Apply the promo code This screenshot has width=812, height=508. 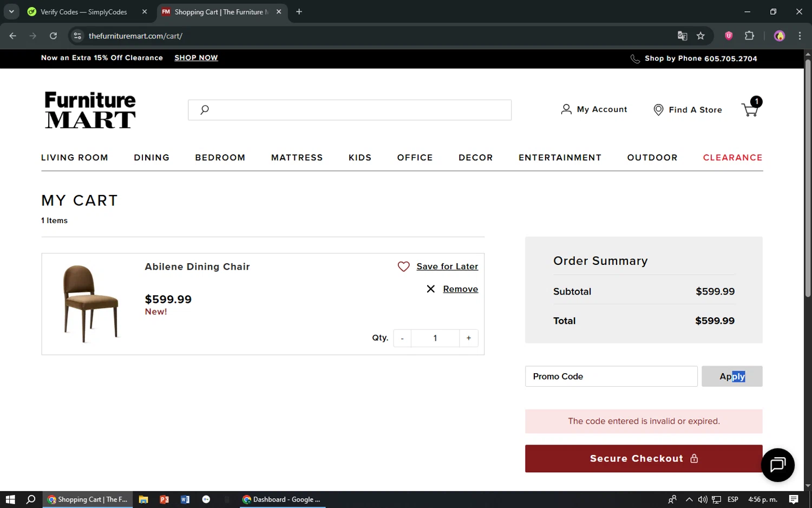pyautogui.click(x=732, y=376)
